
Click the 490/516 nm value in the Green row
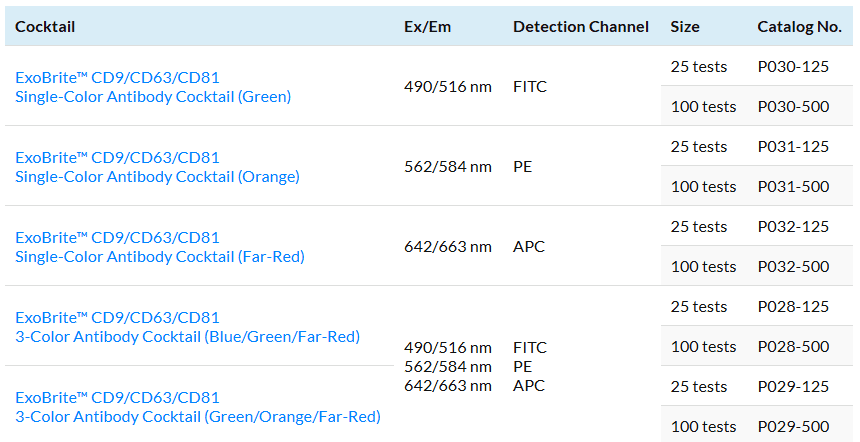click(448, 87)
